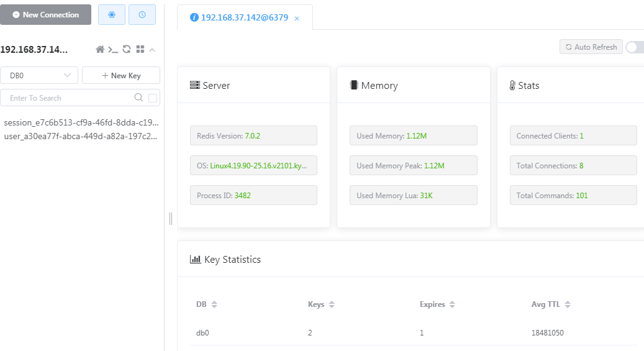Image resolution: width=644 pixels, height=351 pixels.
Task: Sort the table by Avg TTL column
Action: (x=567, y=304)
